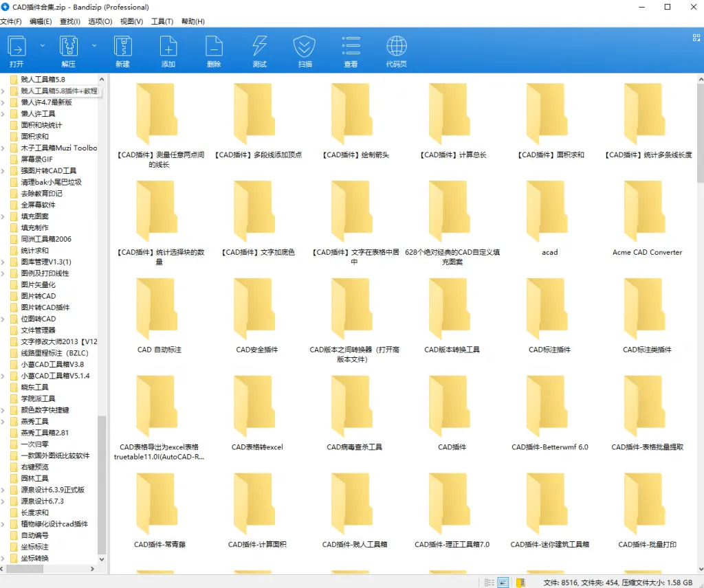The height and width of the screenshot is (588, 704).
Task: Open the dropdown arrow beside 打开
Action: tap(42, 46)
